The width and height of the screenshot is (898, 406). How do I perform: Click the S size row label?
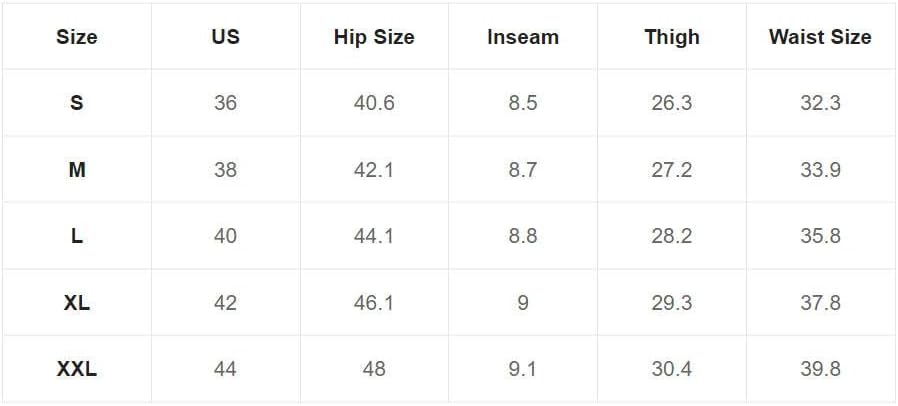pos(77,103)
